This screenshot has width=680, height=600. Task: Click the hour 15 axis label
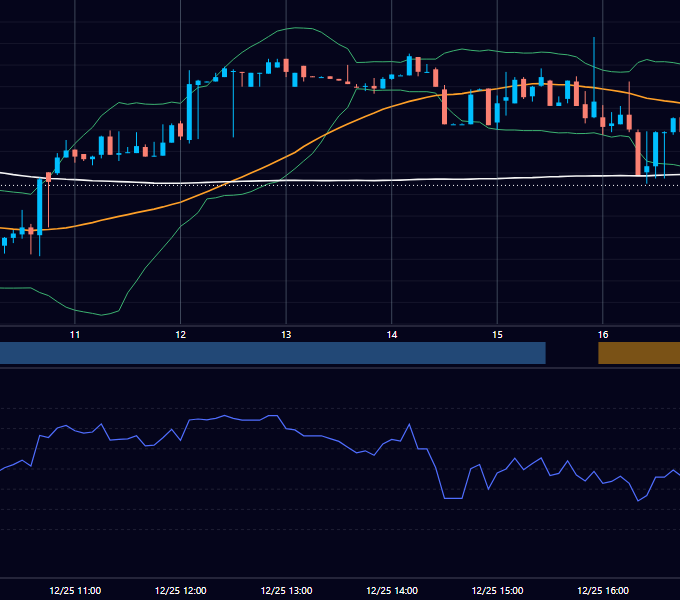tap(497, 335)
